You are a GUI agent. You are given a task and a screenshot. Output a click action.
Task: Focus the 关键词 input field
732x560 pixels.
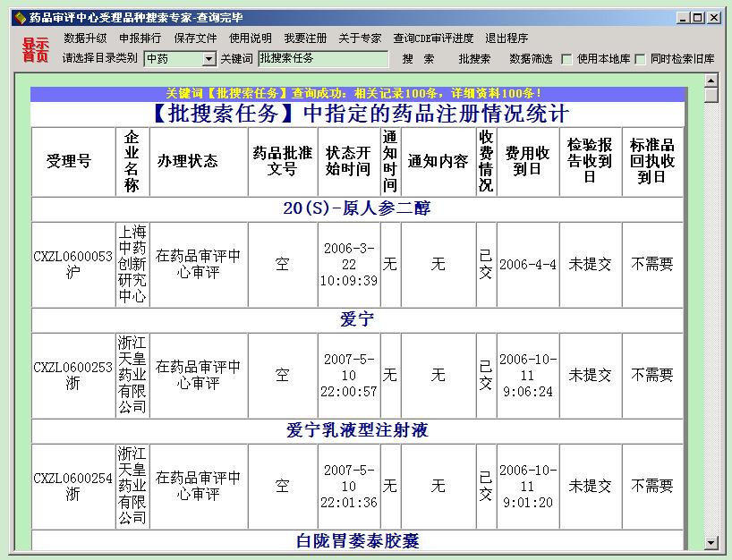[x=323, y=59]
